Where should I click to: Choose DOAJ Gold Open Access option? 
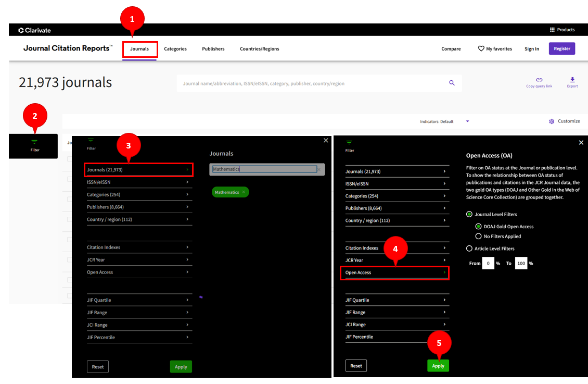click(x=479, y=226)
